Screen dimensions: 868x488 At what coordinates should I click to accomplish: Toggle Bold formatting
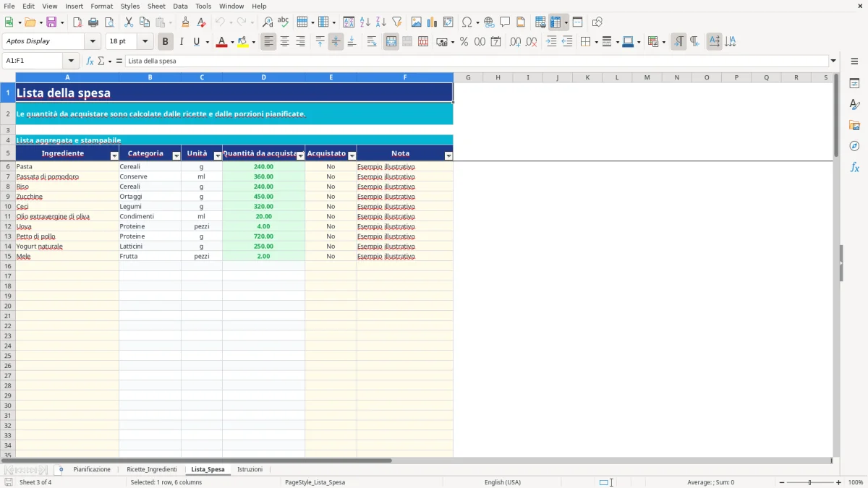pyautogui.click(x=166, y=42)
